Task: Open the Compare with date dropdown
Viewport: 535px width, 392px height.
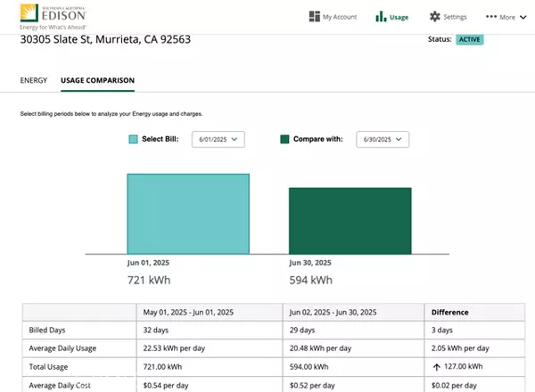Action: tap(382, 139)
